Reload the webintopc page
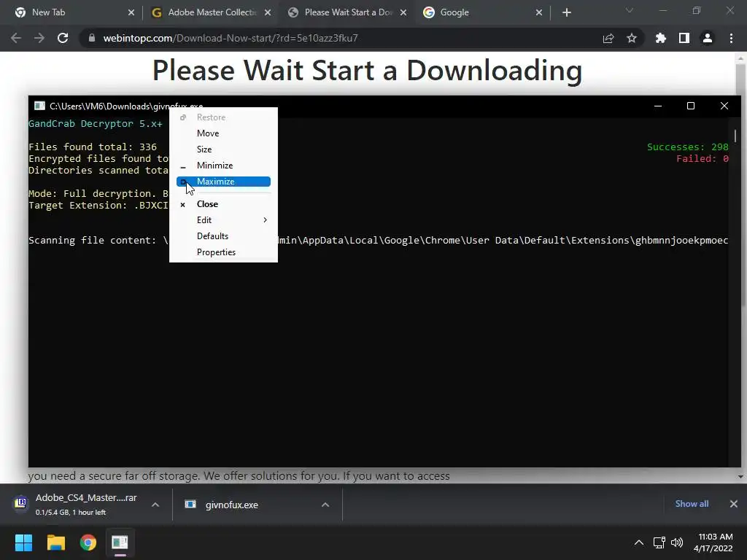 click(63, 38)
